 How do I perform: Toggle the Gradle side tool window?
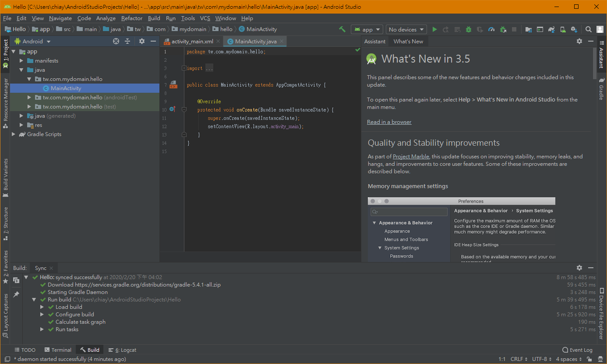(x=602, y=90)
